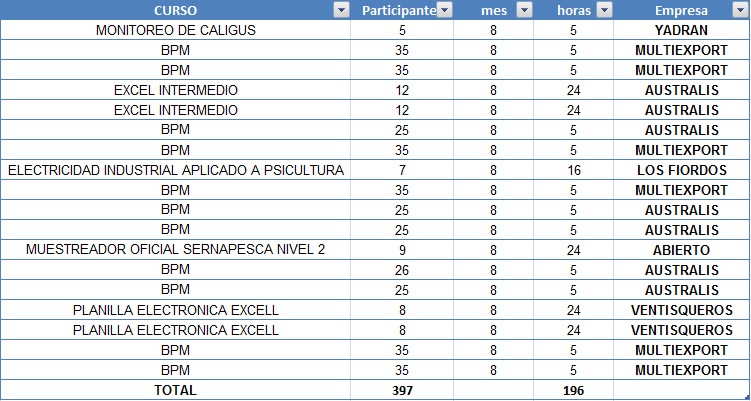Viewport: 751px width, 401px height.
Task: Select the total hours cell showing 196
Action: (573, 390)
